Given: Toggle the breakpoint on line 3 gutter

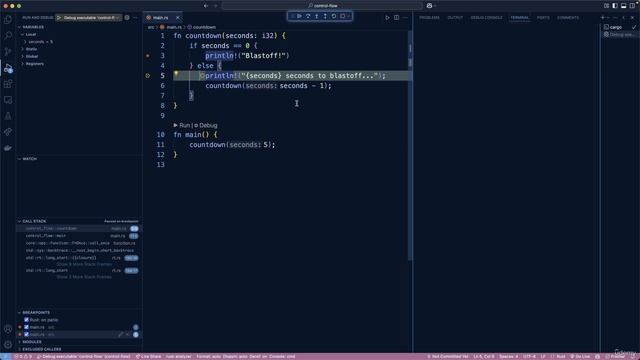Looking at the screenshot, I should 148,56.
